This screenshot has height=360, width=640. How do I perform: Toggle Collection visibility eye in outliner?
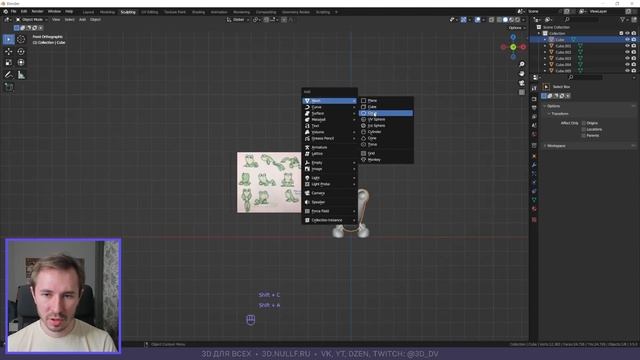pos(627,33)
